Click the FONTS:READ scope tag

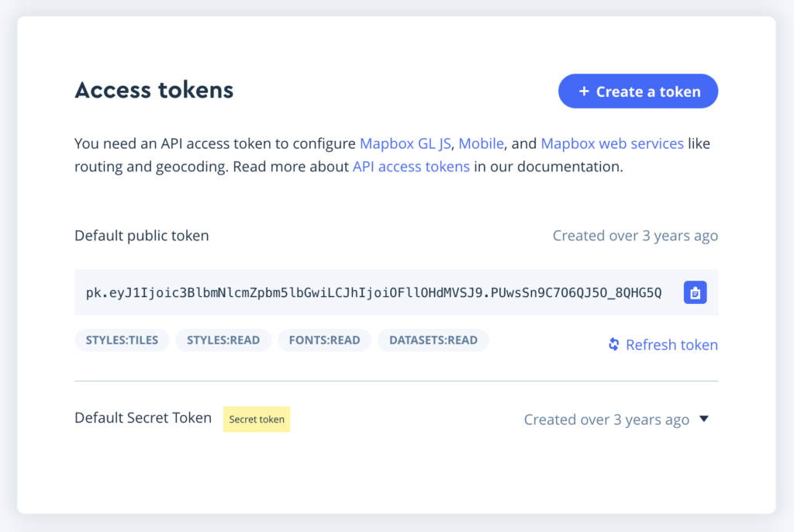coord(325,340)
